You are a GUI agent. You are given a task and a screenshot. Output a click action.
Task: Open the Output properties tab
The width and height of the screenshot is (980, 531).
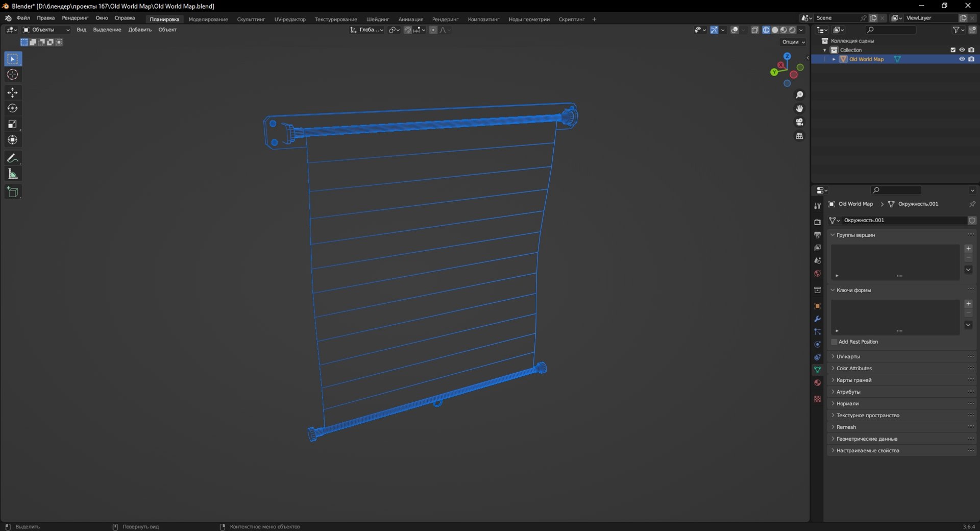click(817, 235)
